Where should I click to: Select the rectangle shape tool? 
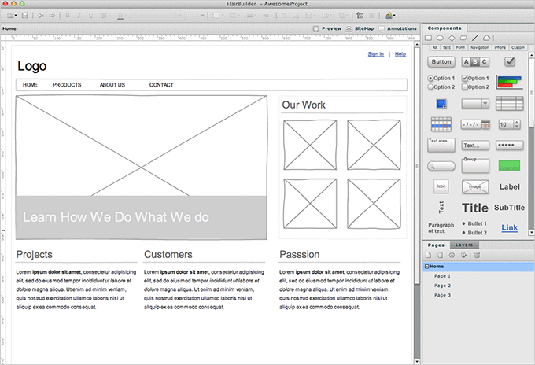pos(429,38)
